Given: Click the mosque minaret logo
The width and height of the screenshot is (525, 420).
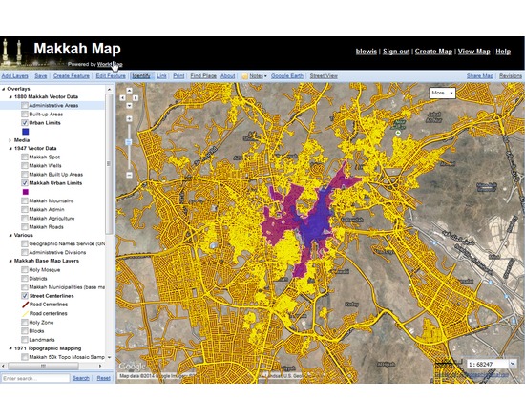Looking at the screenshot, I should (x=11, y=52).
